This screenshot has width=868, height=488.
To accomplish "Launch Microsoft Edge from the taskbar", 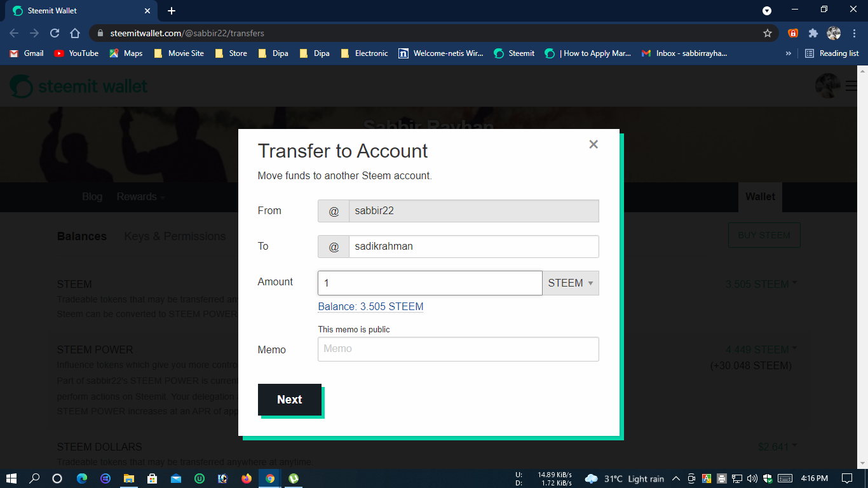I will [x=82, y=478].
